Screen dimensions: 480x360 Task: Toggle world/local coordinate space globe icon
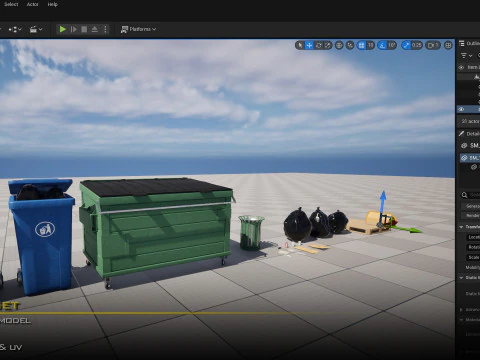pyautogui.click(x=339, y=45)
